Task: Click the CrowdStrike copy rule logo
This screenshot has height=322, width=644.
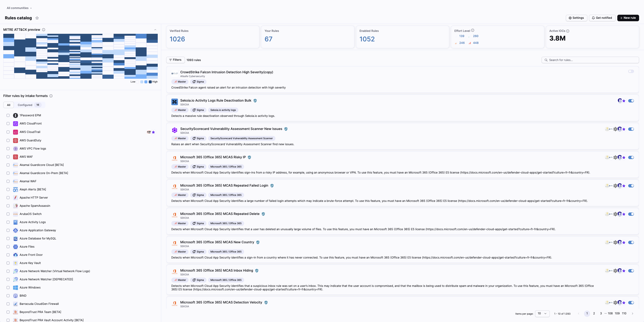Action: click(175, 74)
